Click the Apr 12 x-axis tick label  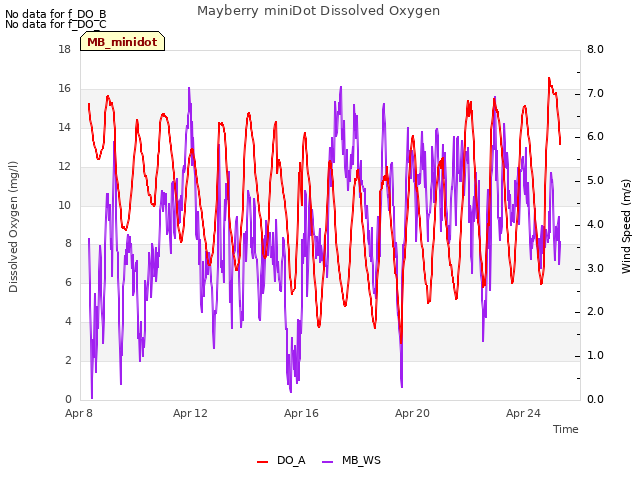coord(190,413)
